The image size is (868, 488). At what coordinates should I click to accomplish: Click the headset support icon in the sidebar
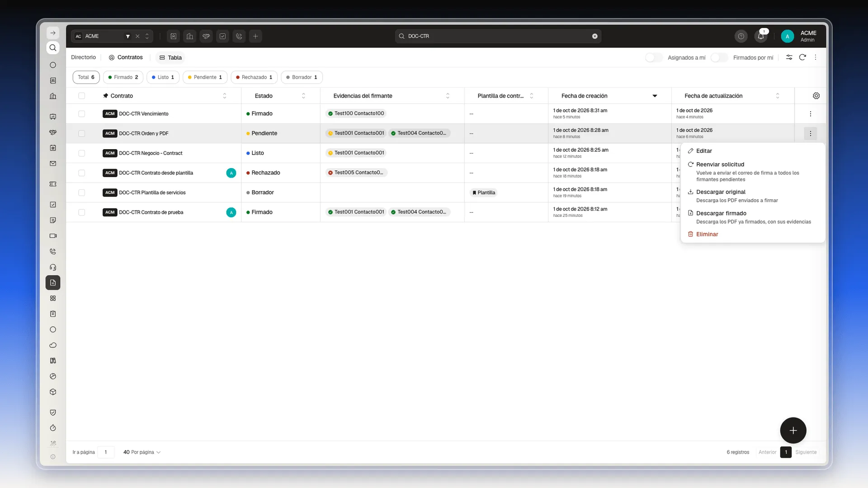53,267
